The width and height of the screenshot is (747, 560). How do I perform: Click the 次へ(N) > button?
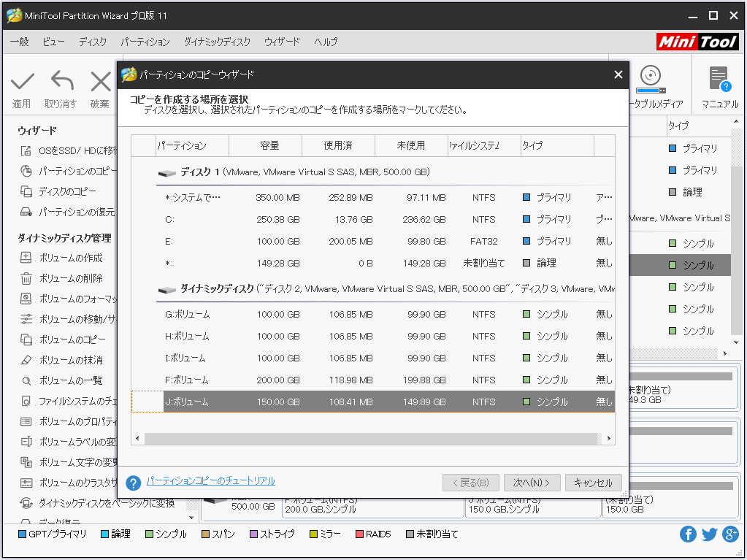(x=532, y=483)
